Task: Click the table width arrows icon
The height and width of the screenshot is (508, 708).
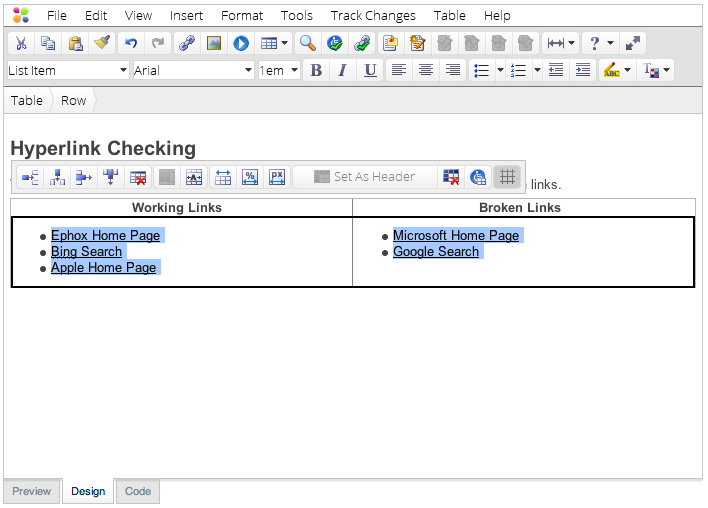Action: coord(223,177)
